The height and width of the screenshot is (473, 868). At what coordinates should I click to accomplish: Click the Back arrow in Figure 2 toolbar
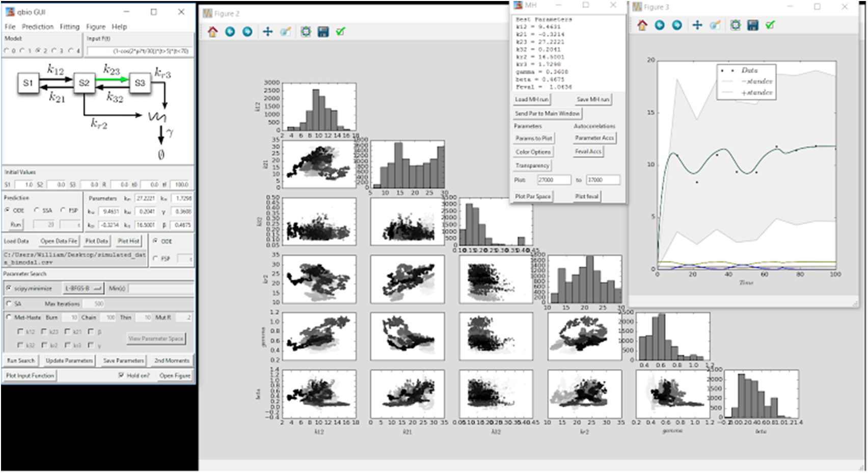pos(230,32)
